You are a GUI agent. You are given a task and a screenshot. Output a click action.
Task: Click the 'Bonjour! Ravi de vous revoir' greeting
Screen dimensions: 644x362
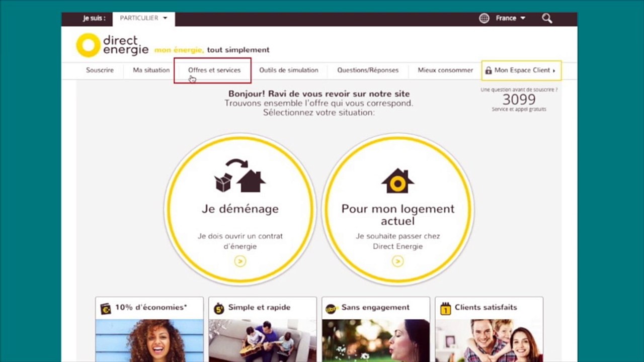click(319, 94)
